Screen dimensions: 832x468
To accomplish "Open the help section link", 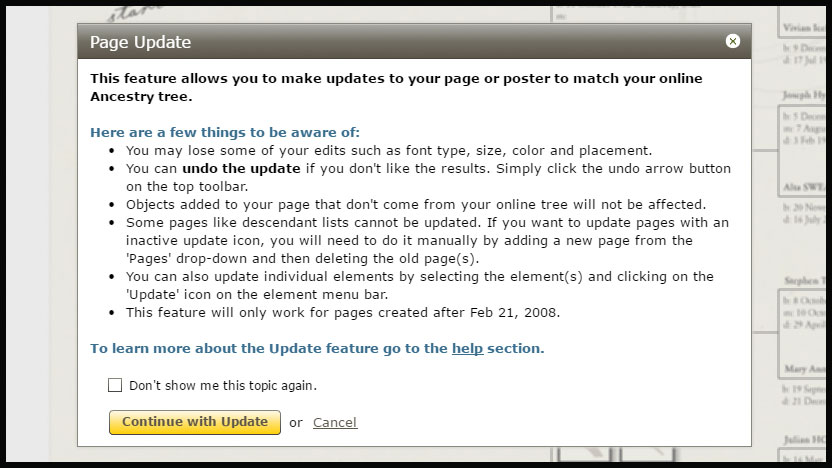I will pyautogui.click(x=467, y=348).
